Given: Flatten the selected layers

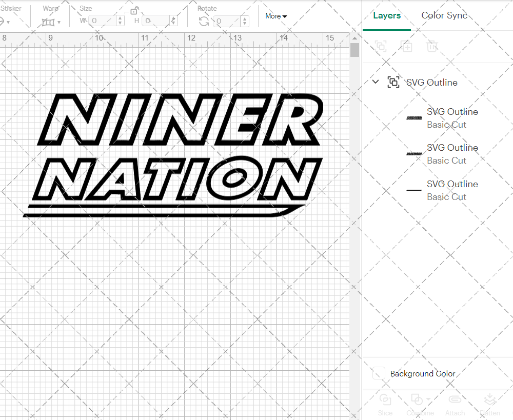Looking at the screenshot, I should tap(490, 405).
